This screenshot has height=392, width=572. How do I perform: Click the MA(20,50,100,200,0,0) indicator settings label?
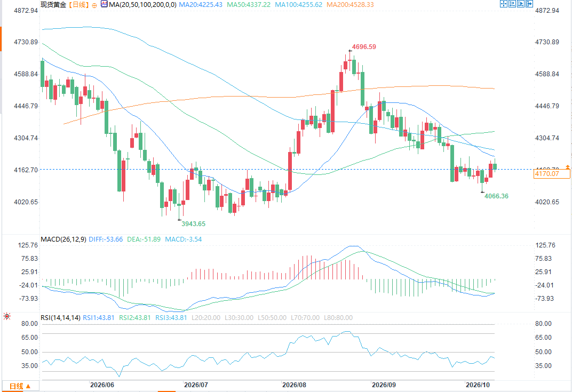tap(142, 5)
